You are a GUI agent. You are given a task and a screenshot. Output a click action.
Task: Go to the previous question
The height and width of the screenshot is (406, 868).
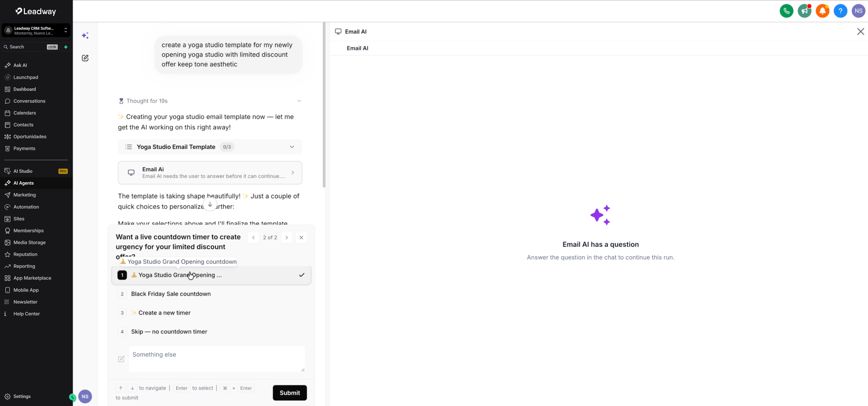pos(253,237)
